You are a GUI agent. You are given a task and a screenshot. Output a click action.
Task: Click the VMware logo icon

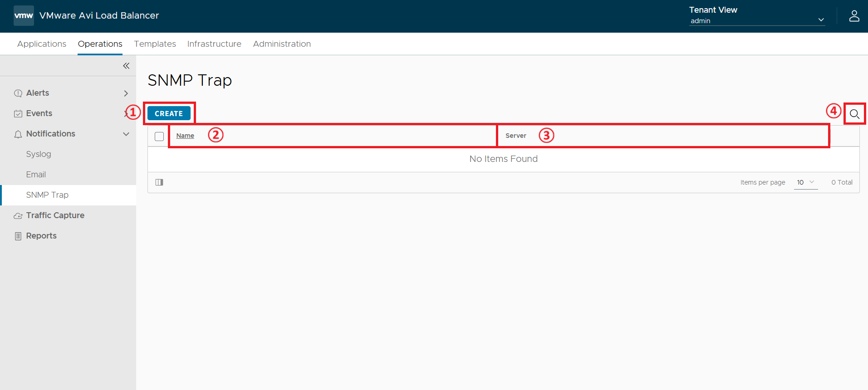(x=24, y=15)
